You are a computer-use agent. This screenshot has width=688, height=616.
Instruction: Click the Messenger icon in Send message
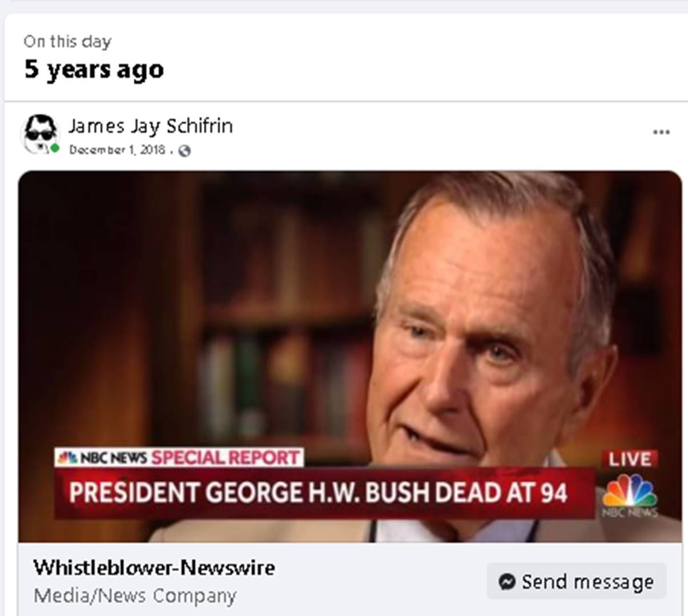tap(506, 582)
